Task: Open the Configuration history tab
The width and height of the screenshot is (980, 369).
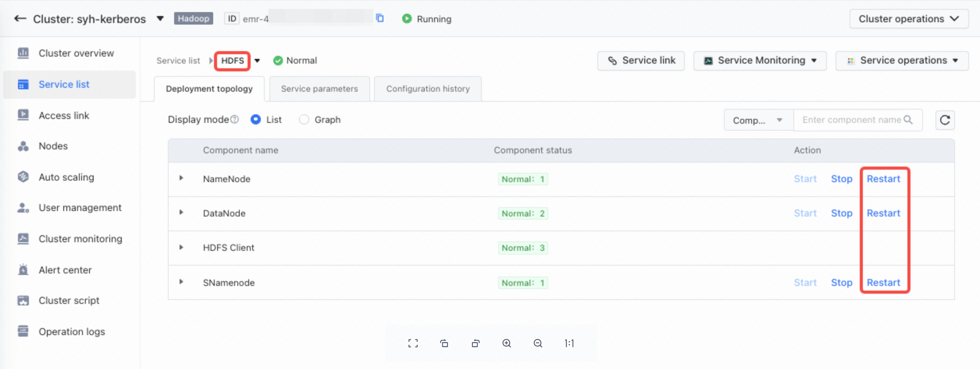Action: 428,89
